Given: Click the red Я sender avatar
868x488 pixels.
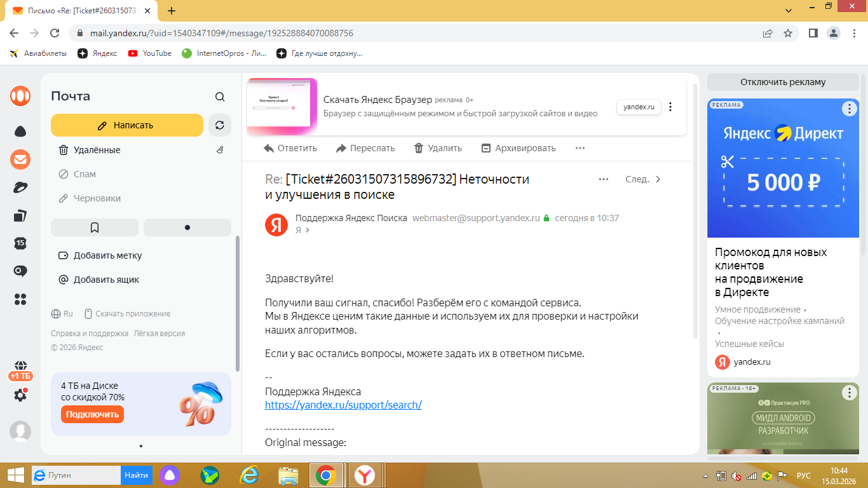Looking at the screenshot, I should point(276,224).
